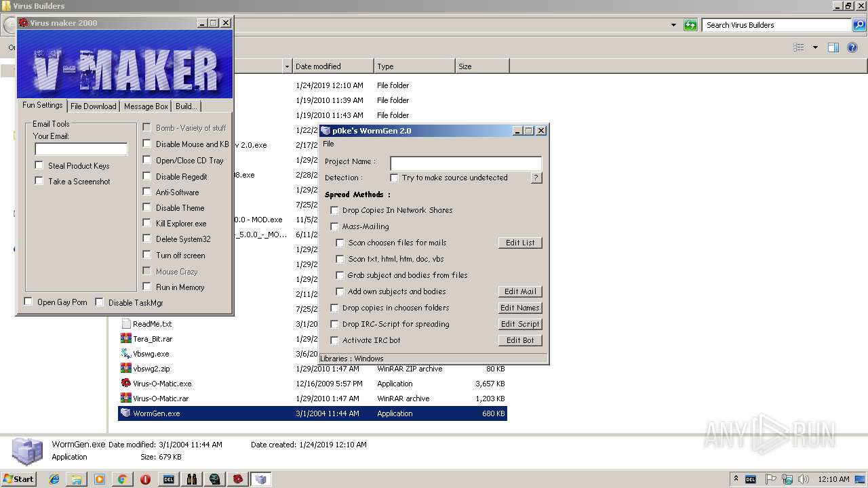Check Disable TaskMgr option

pos(100,302)
